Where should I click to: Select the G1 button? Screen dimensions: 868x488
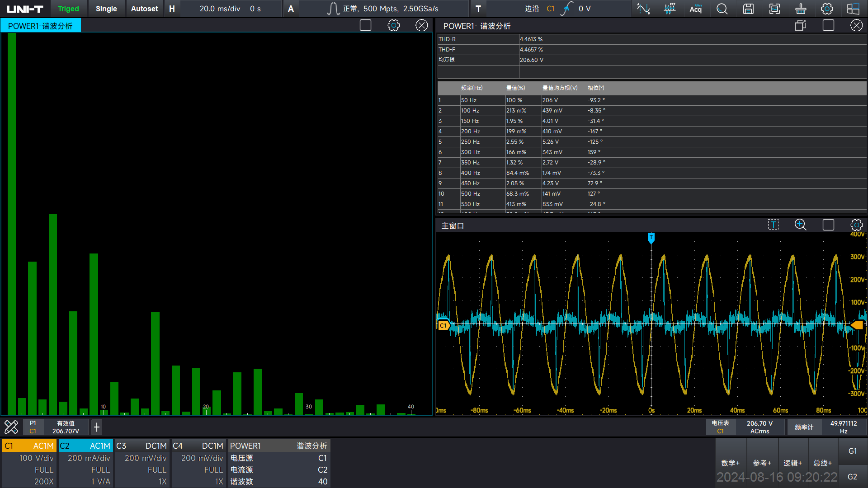click(853, 451)
